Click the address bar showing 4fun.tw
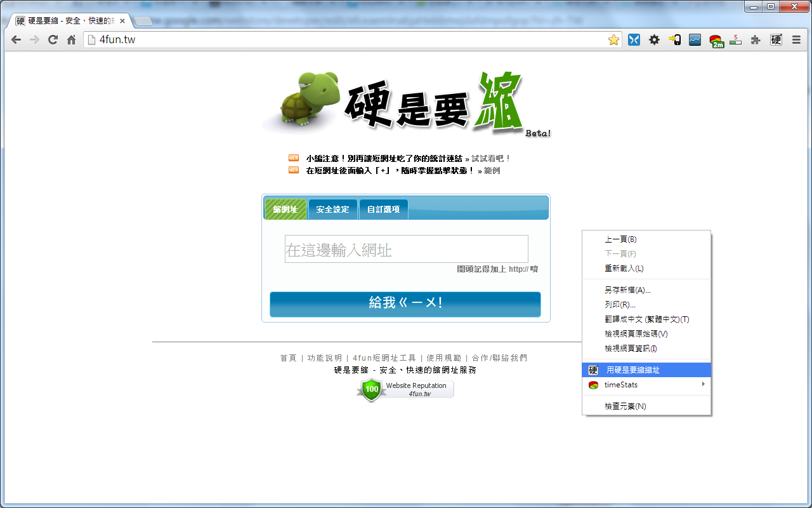The height and width of the screenshot is (508, 812). [x=353, y=40]
